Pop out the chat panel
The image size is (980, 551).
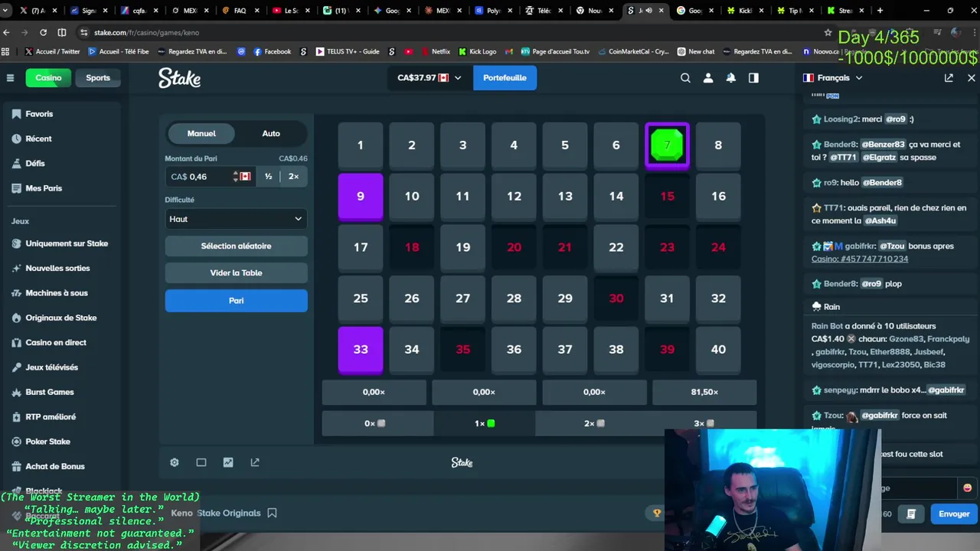(949, 78)
